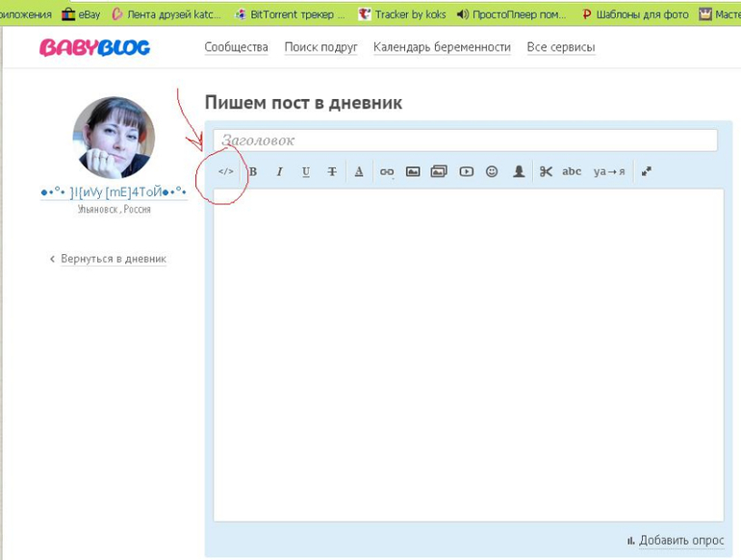Open the Tracker by koks bookmark
This screenshot has width=741, height=560.
(401, 14)
